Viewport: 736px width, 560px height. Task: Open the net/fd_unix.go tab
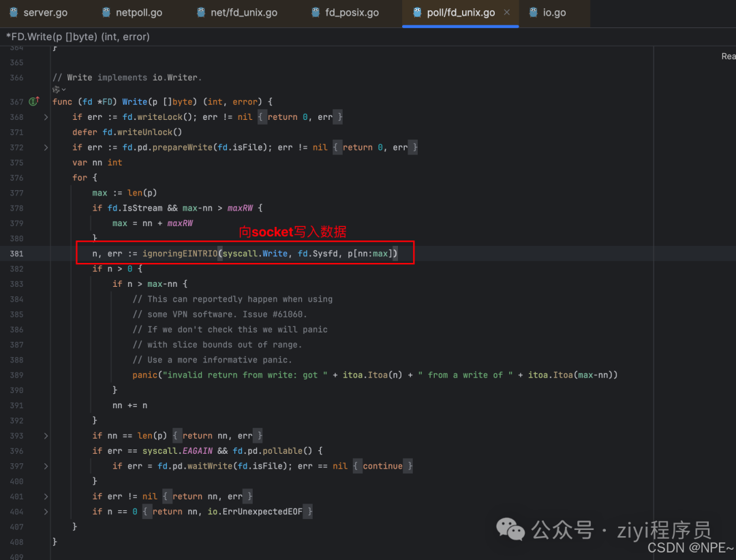tap(243, 12)
